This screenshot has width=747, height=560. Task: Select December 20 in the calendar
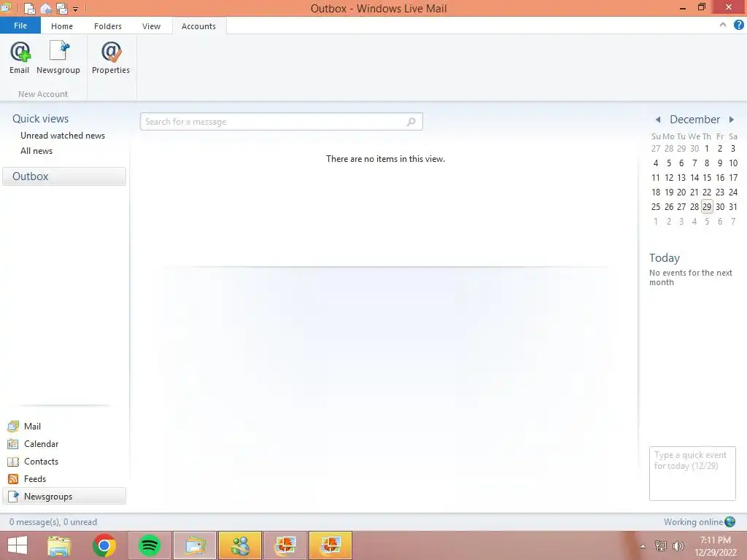click(681, 192)
